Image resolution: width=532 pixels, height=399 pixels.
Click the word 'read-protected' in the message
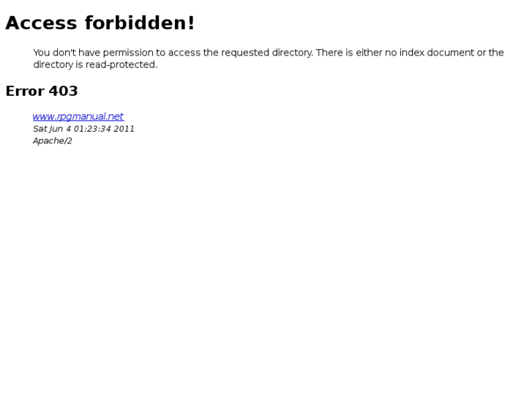[x=121, y=64]
